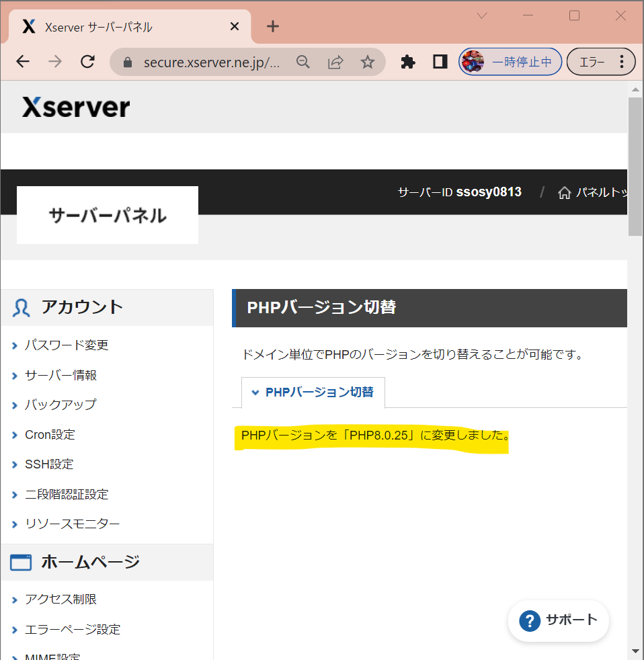This screenshot has width=644, height=660.
Task: Click the share page icon
Action: click(x=335, y=62)
